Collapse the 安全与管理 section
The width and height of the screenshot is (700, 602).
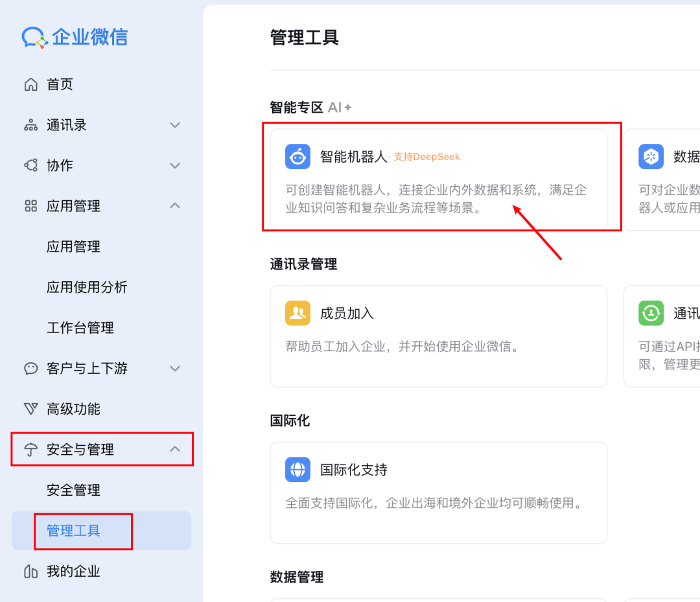(175, 449)
